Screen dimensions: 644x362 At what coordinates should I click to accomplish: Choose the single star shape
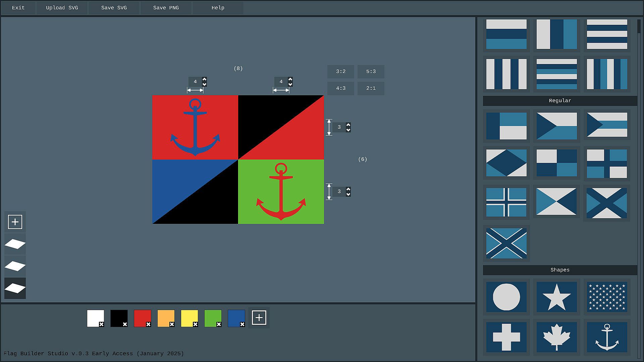tap(556, 297)
